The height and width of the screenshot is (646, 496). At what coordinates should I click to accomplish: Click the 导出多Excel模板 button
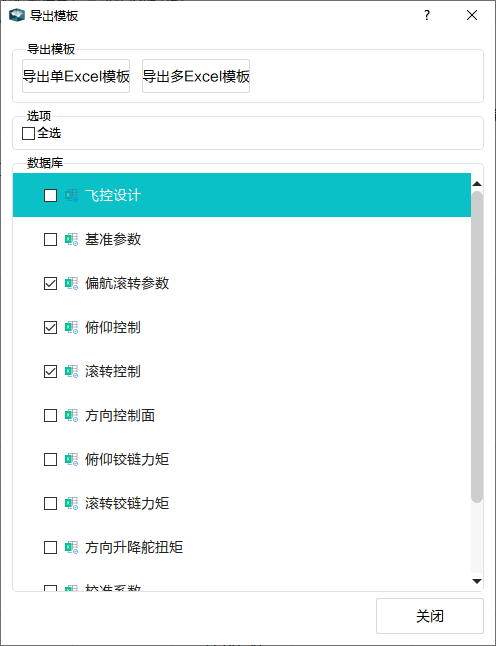pyautogui.click(x=196, y=76)
